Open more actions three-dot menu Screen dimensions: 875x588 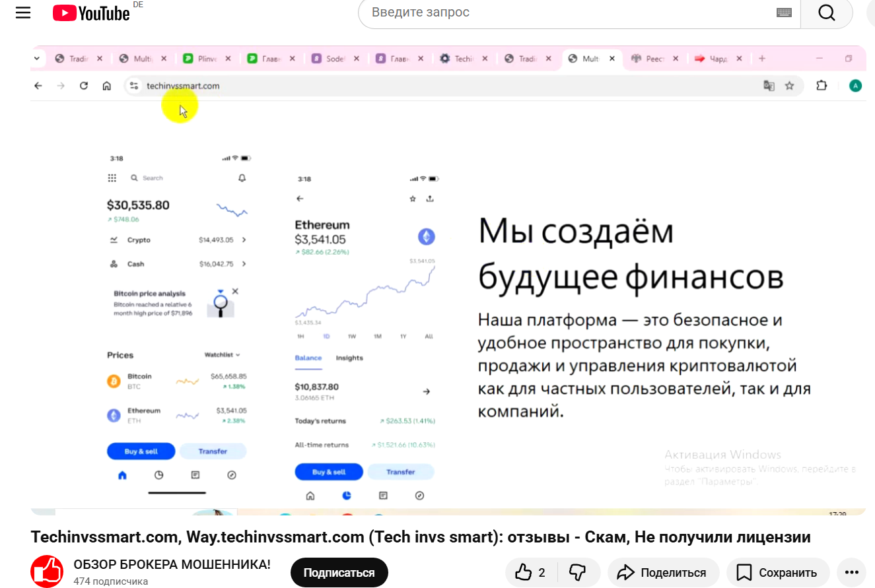click(x=851, y=572)
